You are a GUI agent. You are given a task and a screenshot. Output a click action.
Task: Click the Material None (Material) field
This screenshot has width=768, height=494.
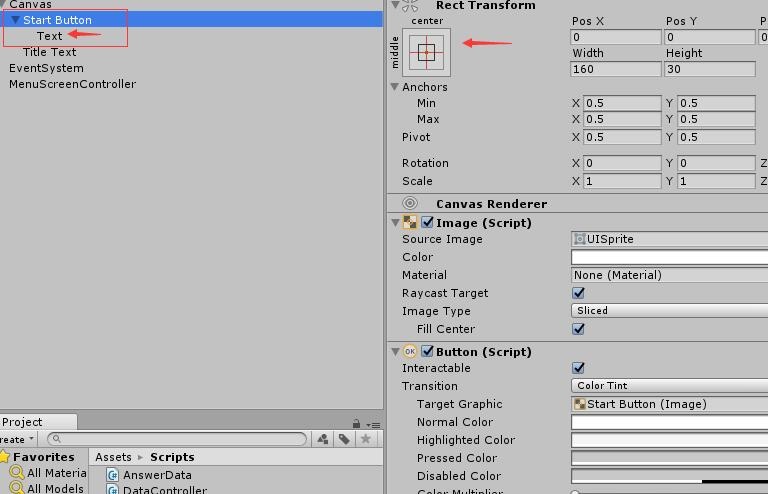[669, 275]
